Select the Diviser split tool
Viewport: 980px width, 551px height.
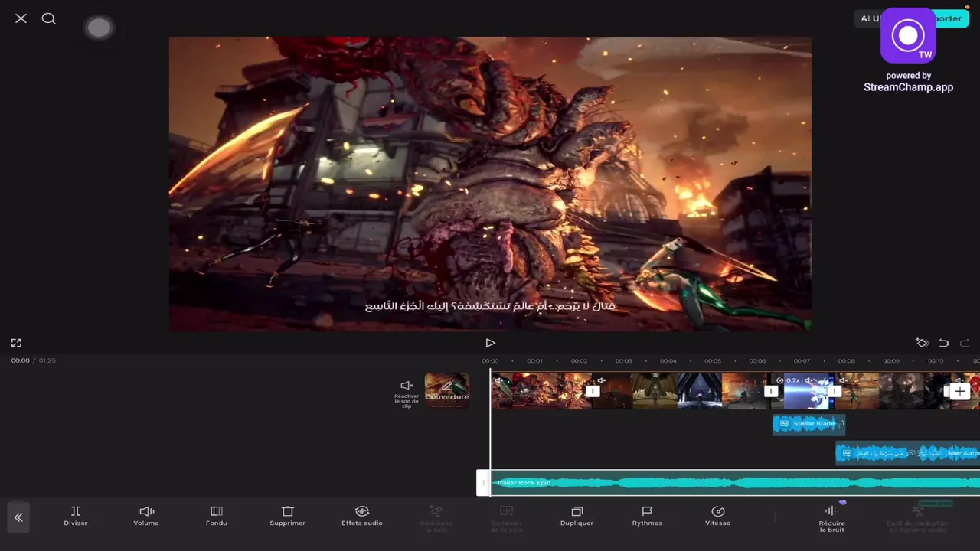(76, 516)
